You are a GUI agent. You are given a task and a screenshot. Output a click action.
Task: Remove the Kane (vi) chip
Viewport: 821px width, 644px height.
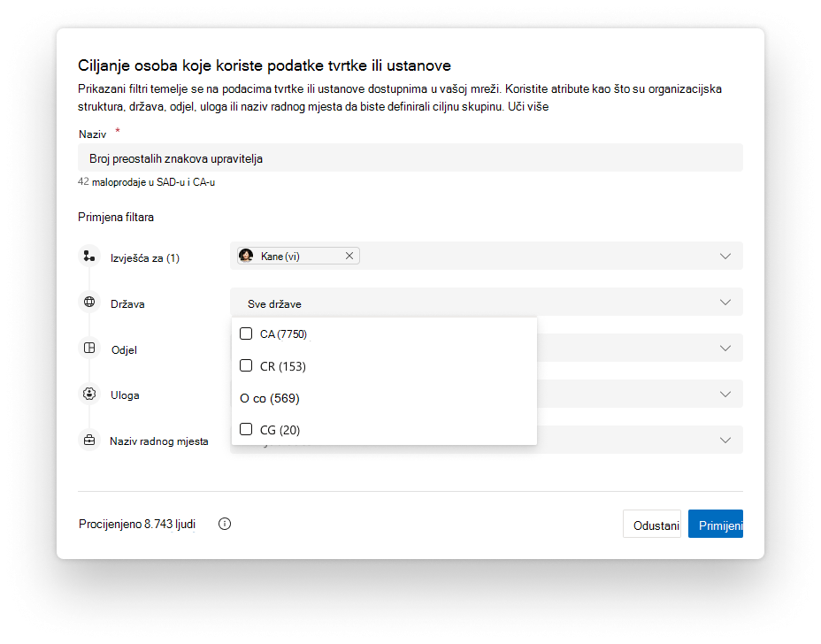[349, 256]
